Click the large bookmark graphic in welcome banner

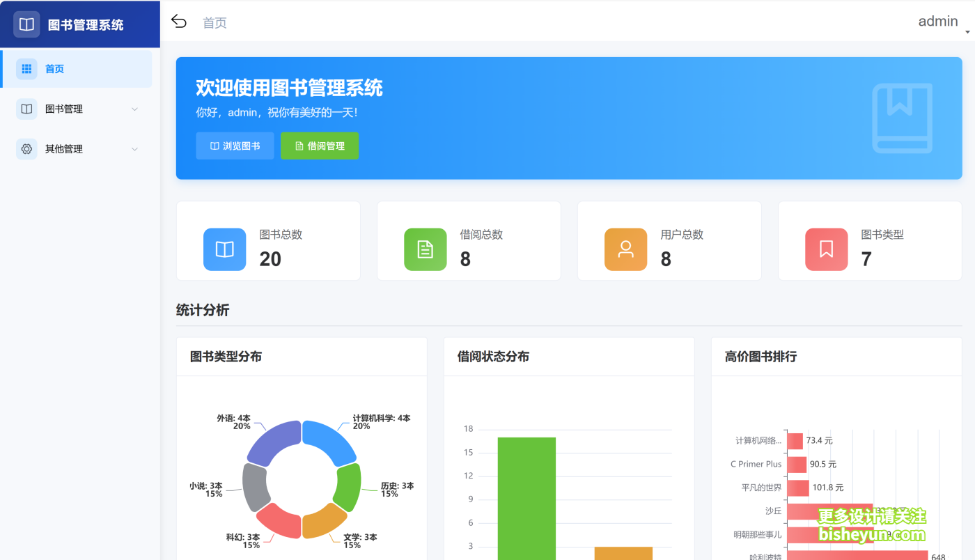tap(902, 118)
